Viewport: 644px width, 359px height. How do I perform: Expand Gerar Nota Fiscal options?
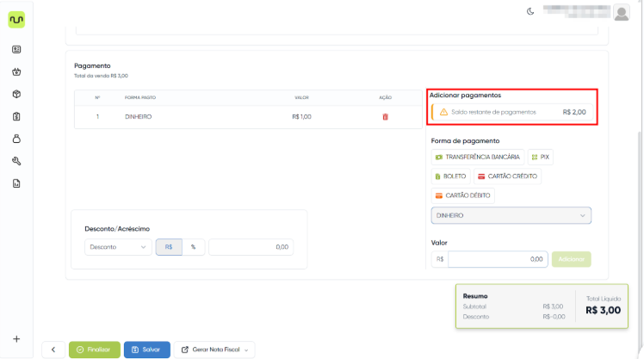[x=215, y=350]
